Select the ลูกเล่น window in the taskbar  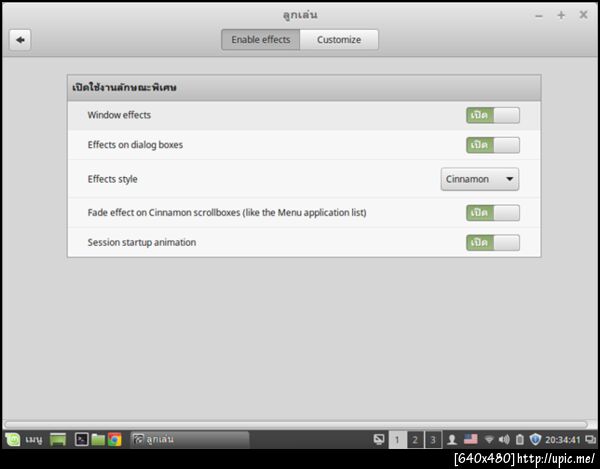point(190,440)
